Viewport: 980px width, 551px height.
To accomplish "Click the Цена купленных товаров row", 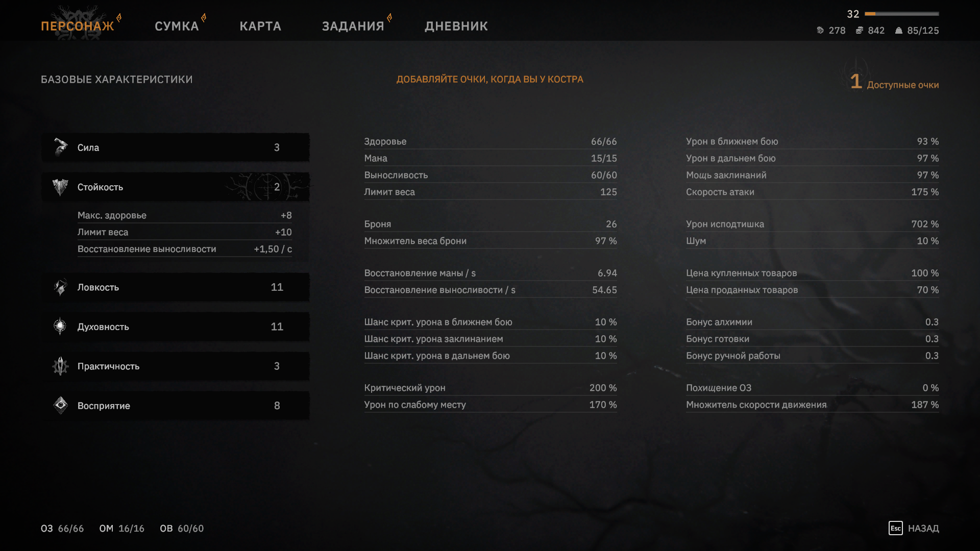I will (813, 273).
